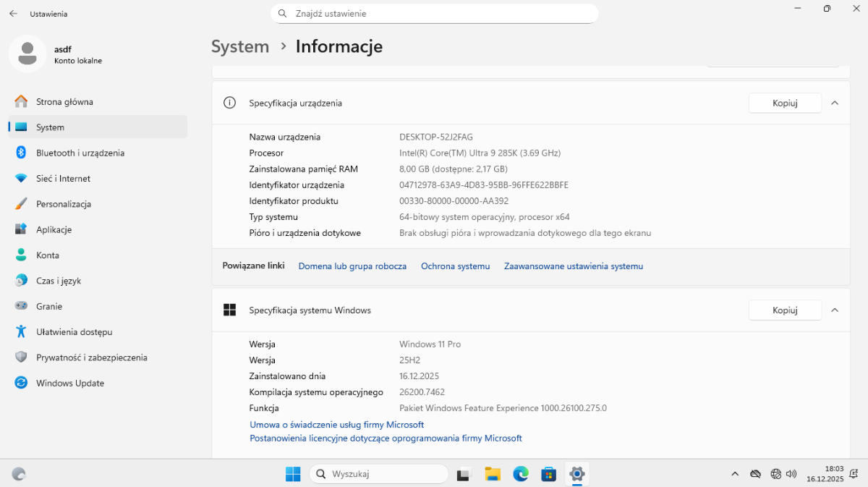Image resolution: width=868 pixels, height=487 pixels.
Task: Copy the device specification with Kopiuj
Action: click(x=785, y=103)
